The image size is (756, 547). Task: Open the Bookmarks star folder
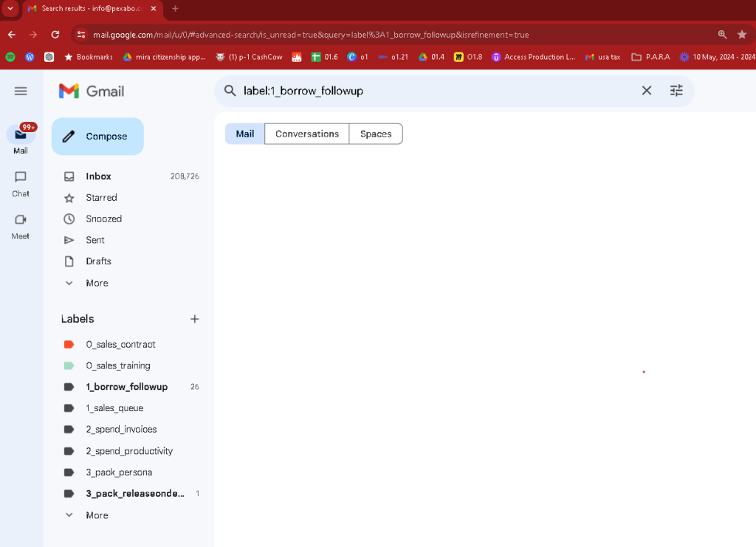tap(89, 57)
